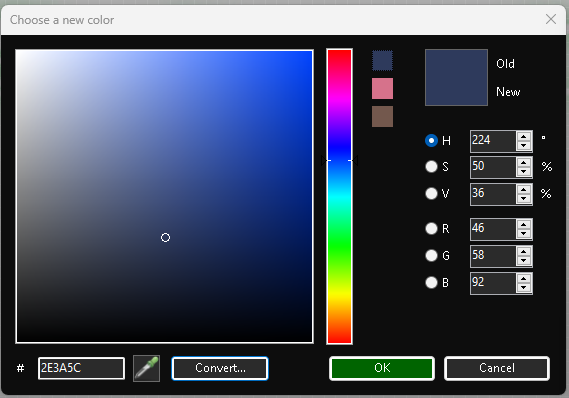The height and width of the screenshot is (398, 569).
Task: Click the Convert... button
Action: [x=220, y=368]
